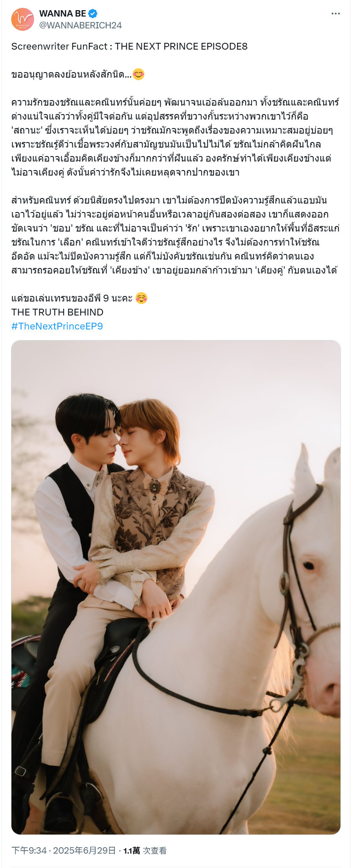The image size is (354, 868).
Task: Click the line ขออนุญาตลงย้อนหลังสักนิด
Action: click(x=71, y=75)
